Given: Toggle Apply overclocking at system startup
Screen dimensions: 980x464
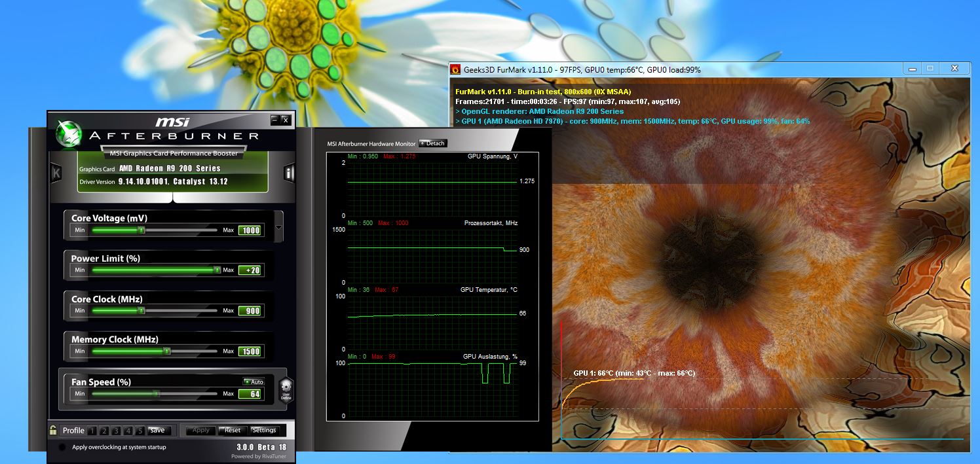Looking at the screenshot, I should [62, 447].
